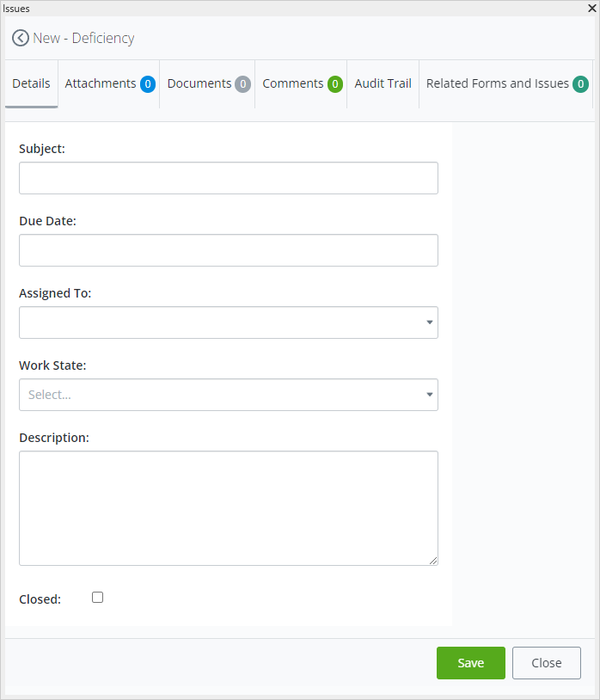Close the Issues dialog window

[591, 8]
